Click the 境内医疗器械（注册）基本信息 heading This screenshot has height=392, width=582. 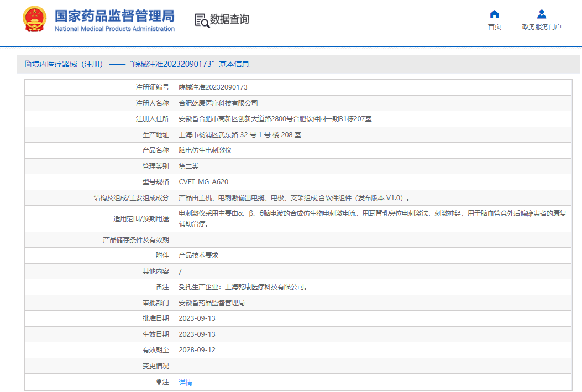(137, 64)
